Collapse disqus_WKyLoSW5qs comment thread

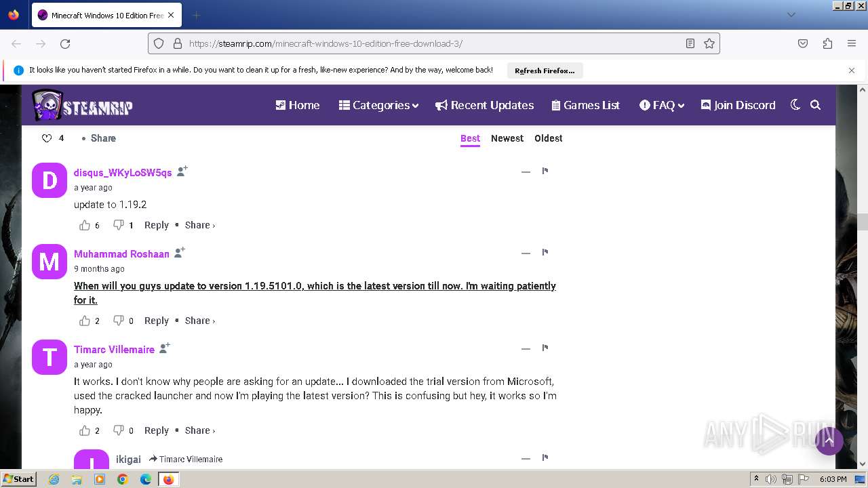(x=526, y=171)
